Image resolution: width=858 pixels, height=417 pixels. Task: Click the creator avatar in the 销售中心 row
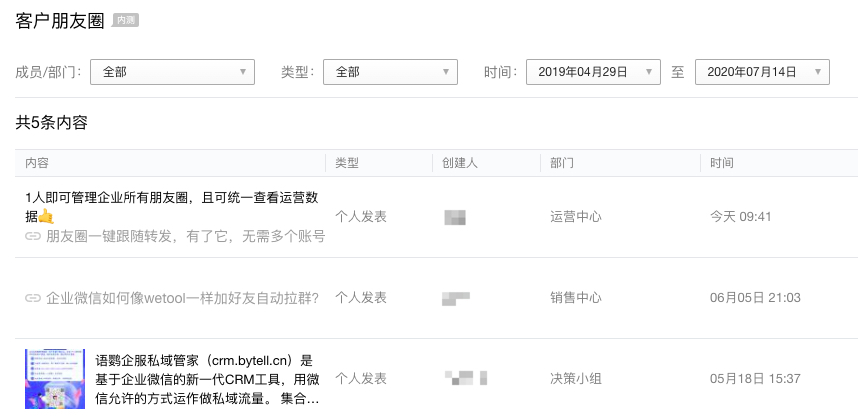[455, 297]
